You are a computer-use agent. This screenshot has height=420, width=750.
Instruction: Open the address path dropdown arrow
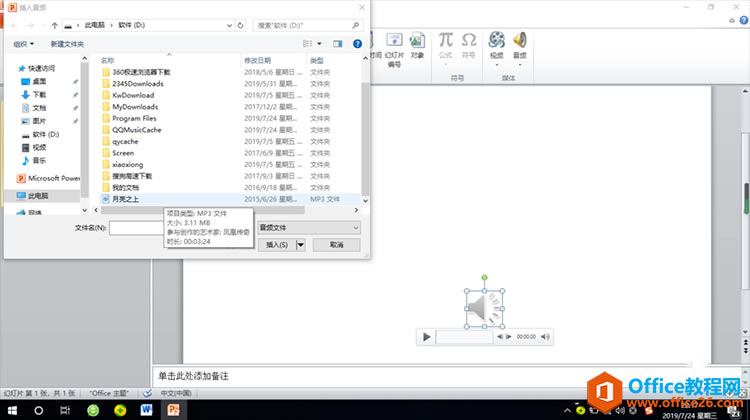[x=229, y=25]
